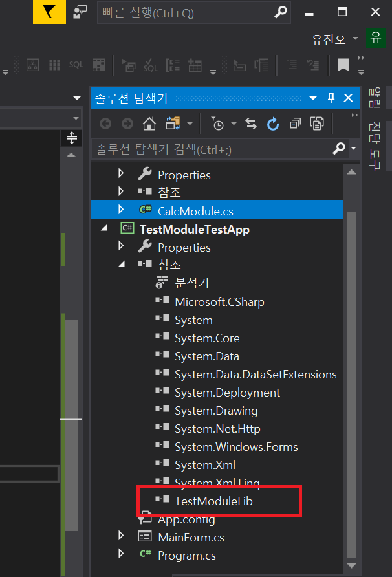The width and height of the screenshot is (392, 577).
Task: Click the first SQL toolbar icon
Action: coord(76,65)
